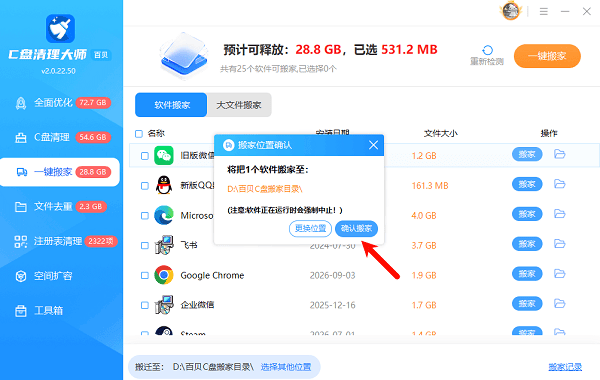
Task: Click 搬家 button for the 3.7 GB row
Action: coord(527,244)
